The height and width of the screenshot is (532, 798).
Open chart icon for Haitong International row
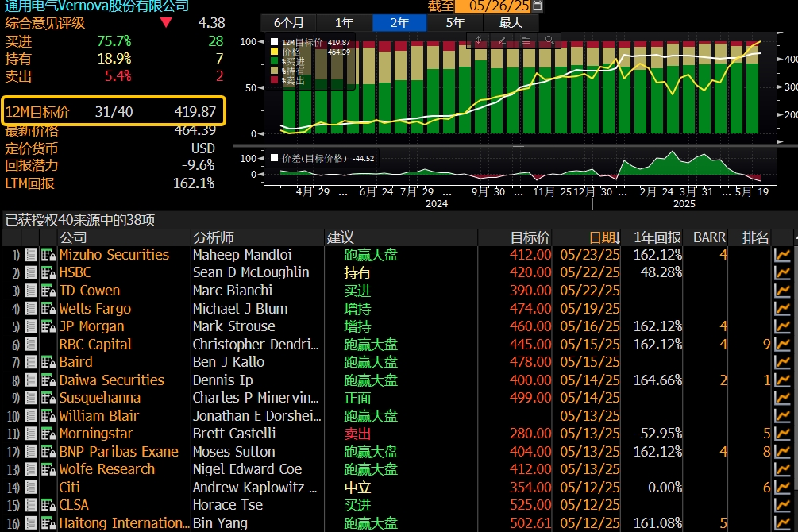point(782,522)
